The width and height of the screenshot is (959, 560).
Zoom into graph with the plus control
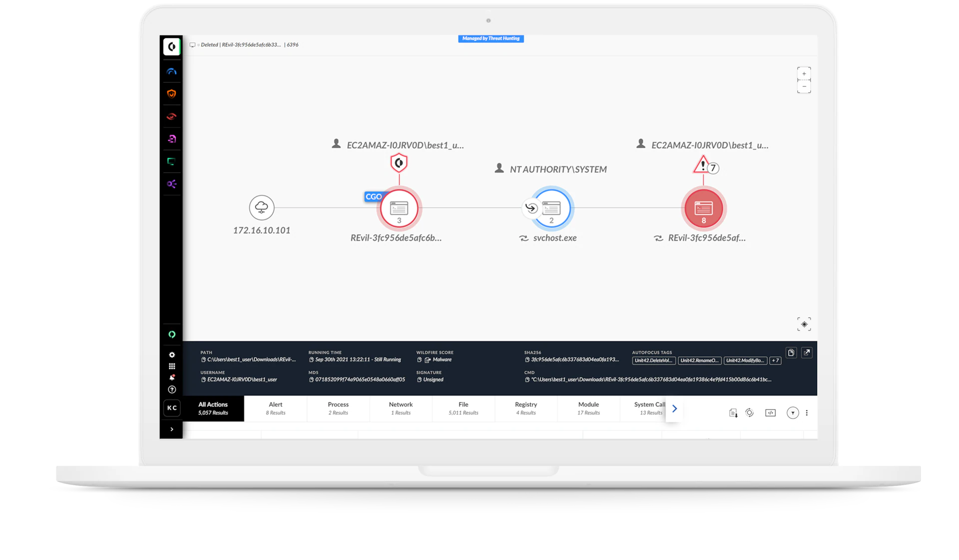coord(804,73)
